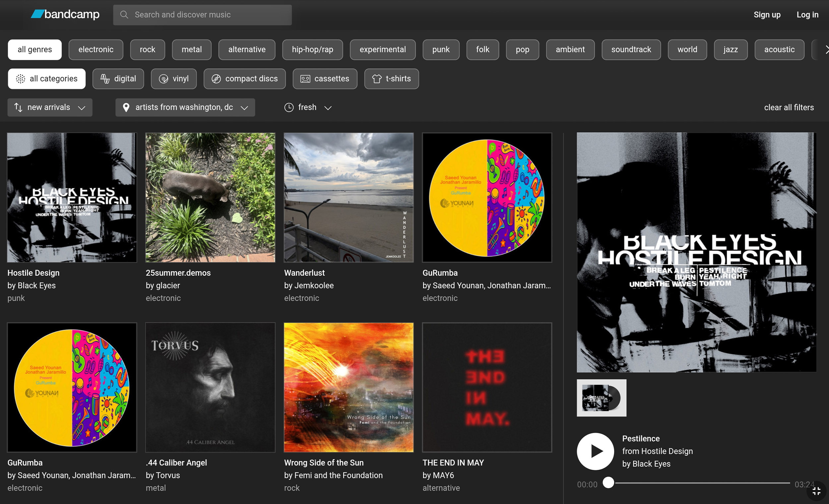Select the hip-hop/rap genre tab
829x504 pixels.
point(312,49)
